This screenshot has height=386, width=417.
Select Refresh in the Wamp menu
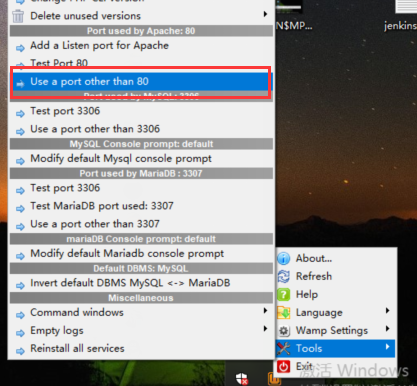(336, 276)
